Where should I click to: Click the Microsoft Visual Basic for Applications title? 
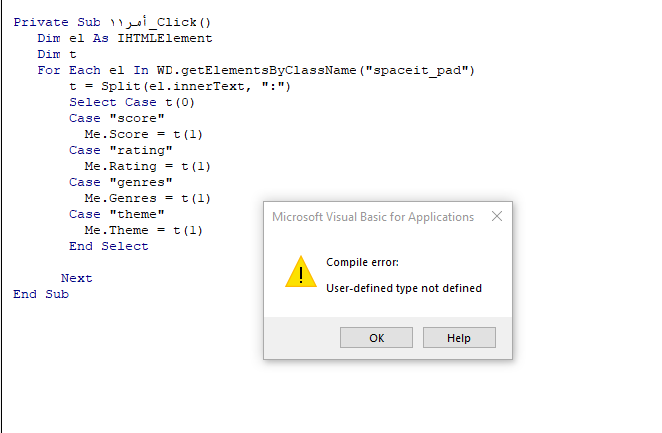point(373,217)
